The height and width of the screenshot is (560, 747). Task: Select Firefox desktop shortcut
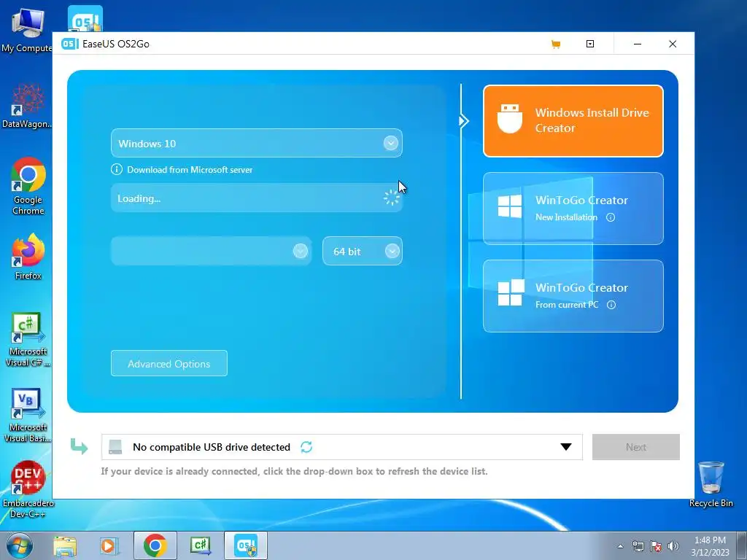28,257
